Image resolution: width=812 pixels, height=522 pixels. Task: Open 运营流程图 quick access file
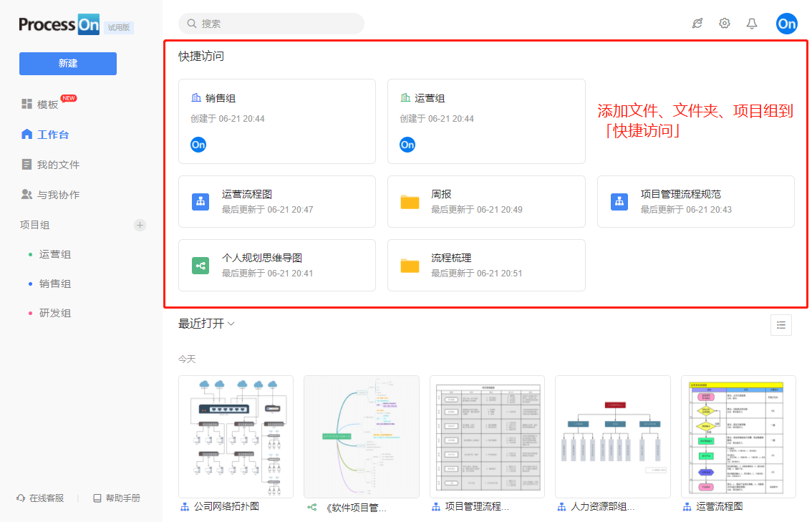point(277,201)
